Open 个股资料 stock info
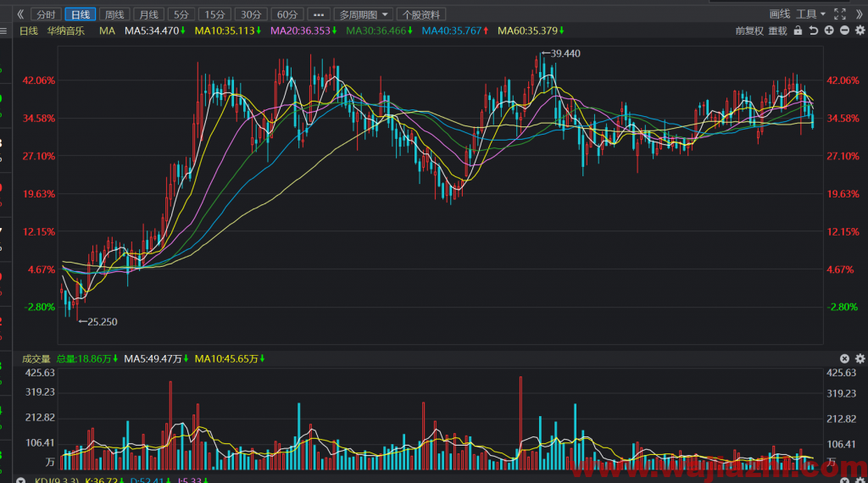868x483 pixels. click(421, 14)
